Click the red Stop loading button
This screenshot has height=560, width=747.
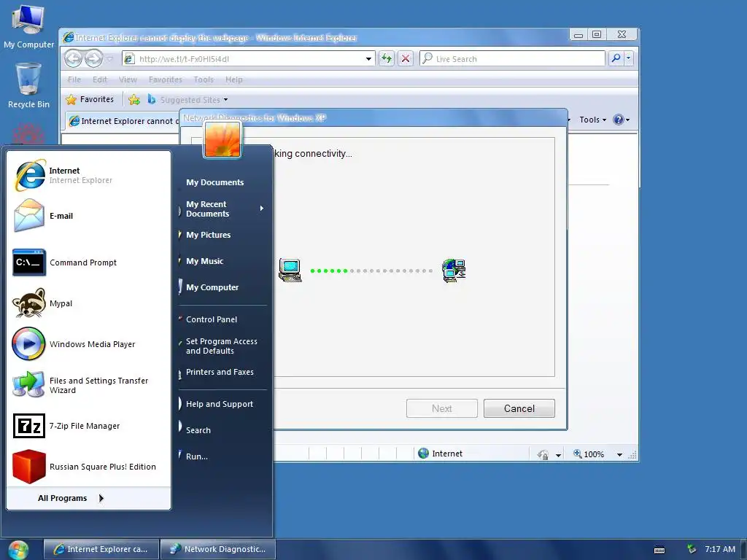click(x=406, y=58)
